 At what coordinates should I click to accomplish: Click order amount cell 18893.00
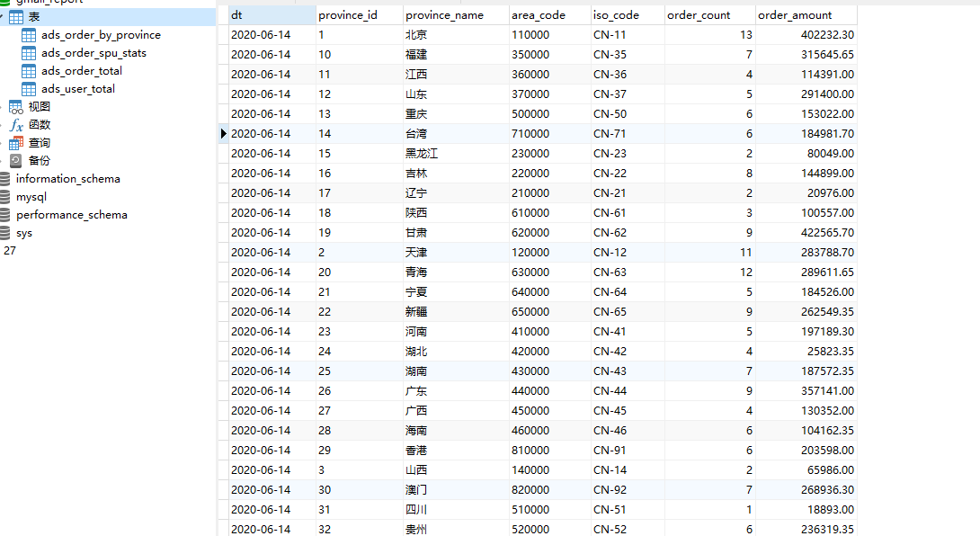pos(806,510)
